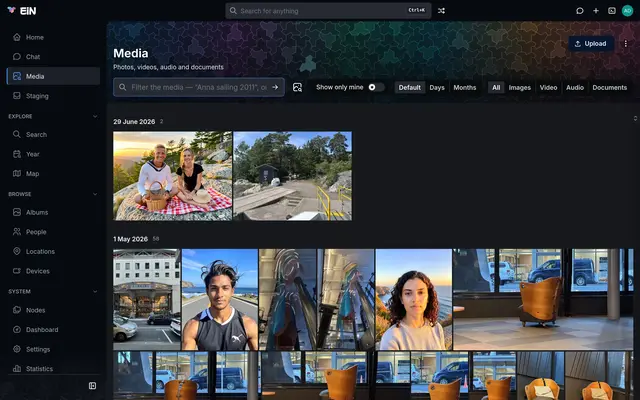Open Devices in the sidebar
This screenshot has width=640, height=400.
click(53, 271)
